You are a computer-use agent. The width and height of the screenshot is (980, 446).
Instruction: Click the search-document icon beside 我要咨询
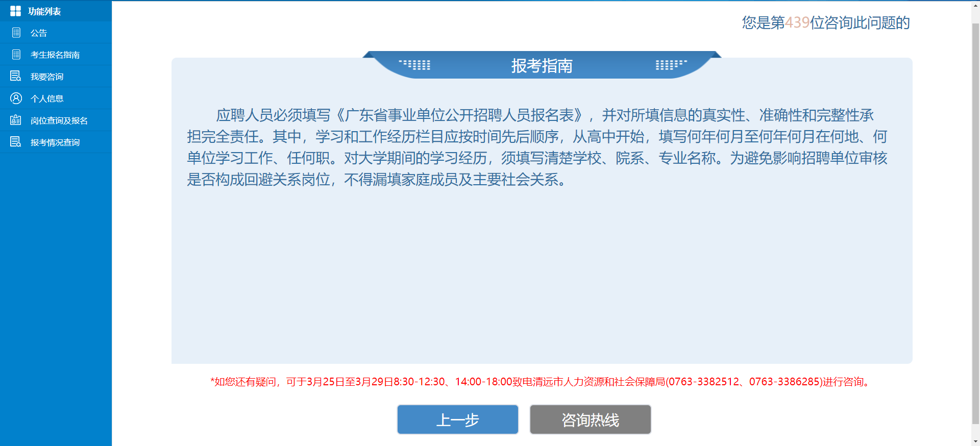[x=16, y=77]
